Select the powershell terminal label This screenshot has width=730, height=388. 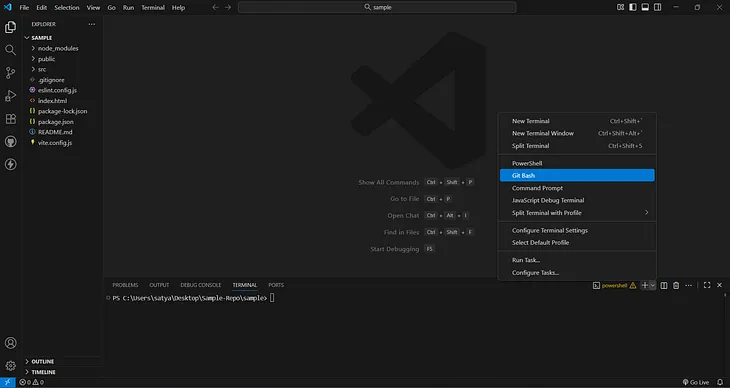pyautogui.click(x=614, y=286)
